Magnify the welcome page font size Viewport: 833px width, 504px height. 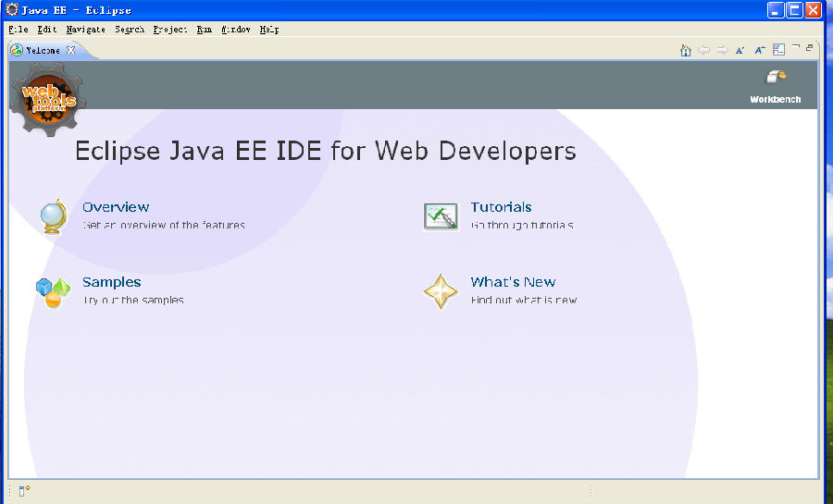pos(760,50)
